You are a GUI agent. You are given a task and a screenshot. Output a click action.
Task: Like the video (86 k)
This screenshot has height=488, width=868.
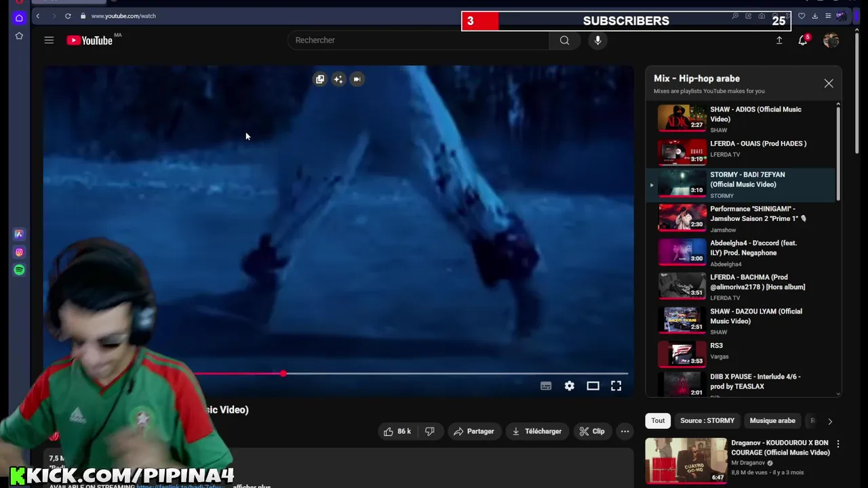[x=397, y=431]
